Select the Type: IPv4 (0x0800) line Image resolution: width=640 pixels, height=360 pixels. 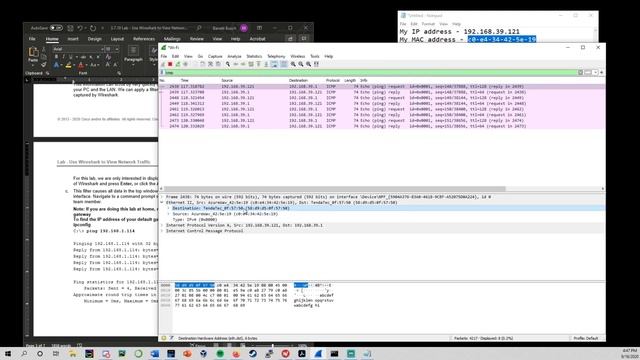coord(195,220)
